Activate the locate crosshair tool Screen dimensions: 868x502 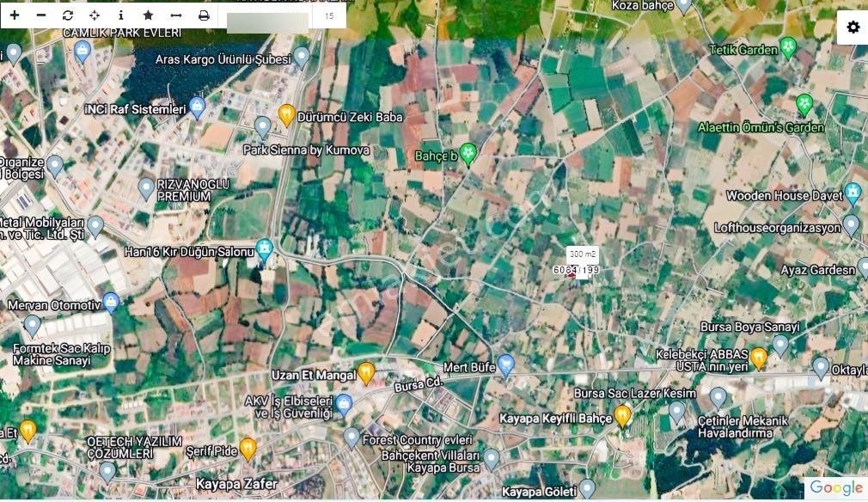(95, 15)
